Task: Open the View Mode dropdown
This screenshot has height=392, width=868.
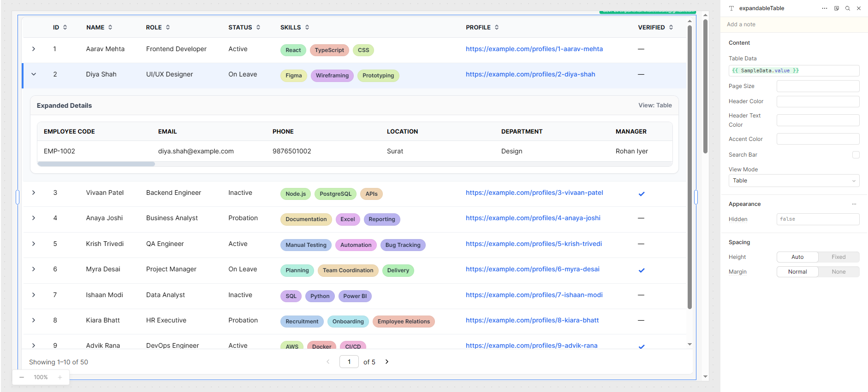Action: [x=794, y=181]
